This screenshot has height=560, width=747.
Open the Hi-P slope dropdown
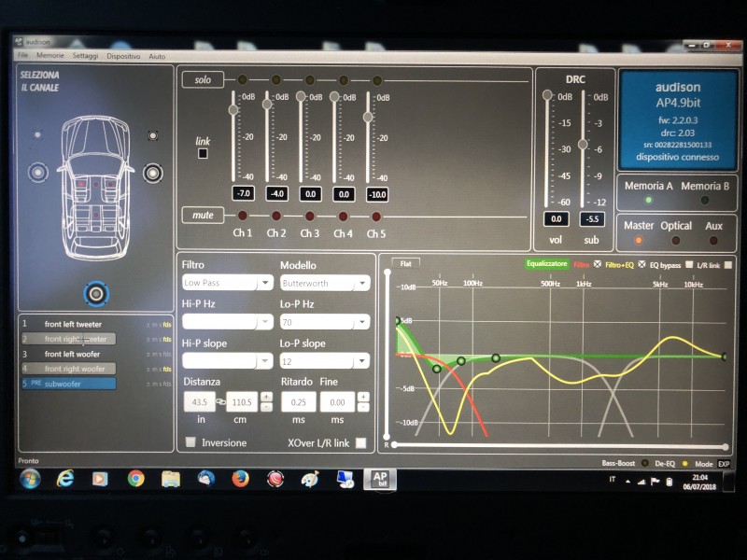coord(228,361)
